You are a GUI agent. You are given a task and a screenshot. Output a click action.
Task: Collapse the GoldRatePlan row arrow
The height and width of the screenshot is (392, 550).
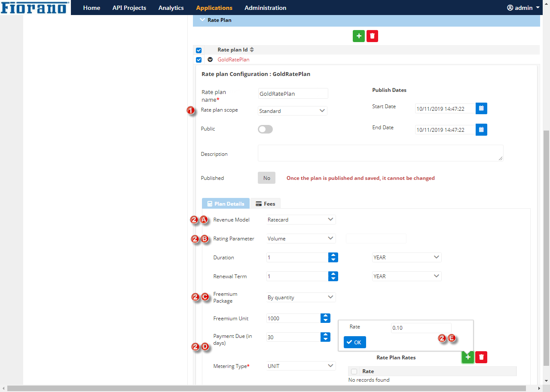(210, 60)
